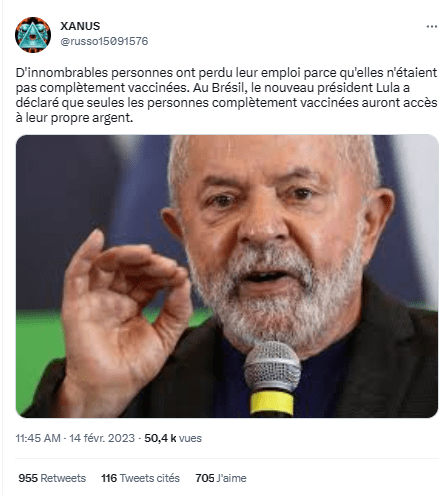Click the 14 févr. 2023 date
This screenshot has height=495, width=448.
point(102,438)
